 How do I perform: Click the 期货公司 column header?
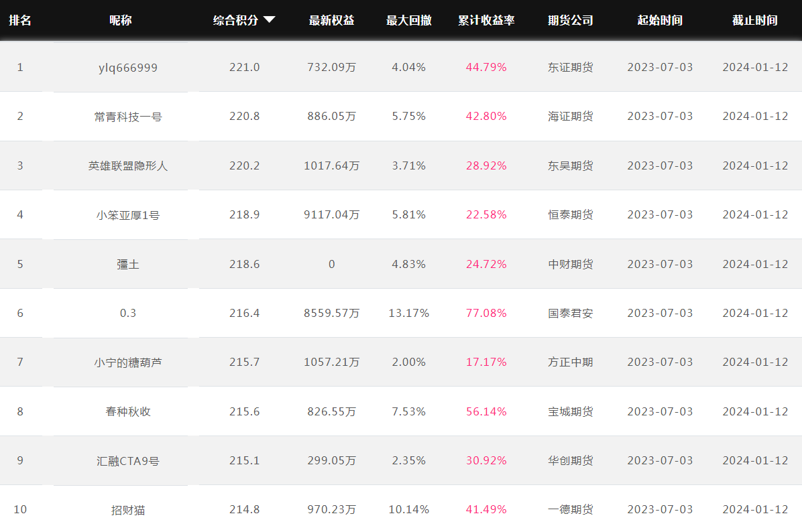coord(570,21)
